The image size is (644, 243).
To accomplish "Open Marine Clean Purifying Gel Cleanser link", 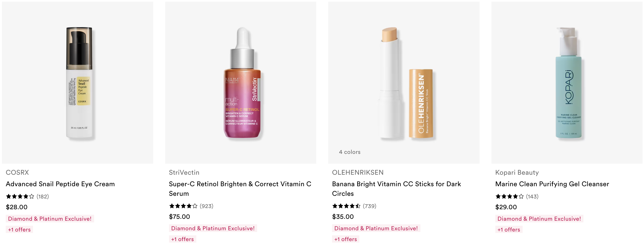I will pos(552,184).
